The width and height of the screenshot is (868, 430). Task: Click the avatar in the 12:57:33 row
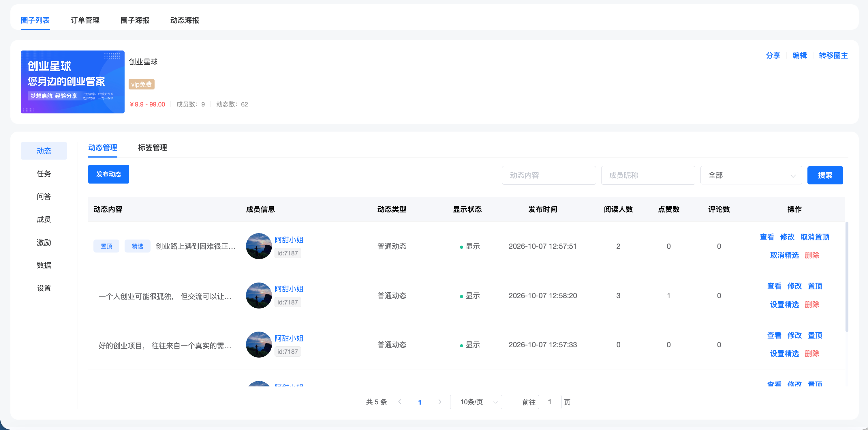point(259,345)
